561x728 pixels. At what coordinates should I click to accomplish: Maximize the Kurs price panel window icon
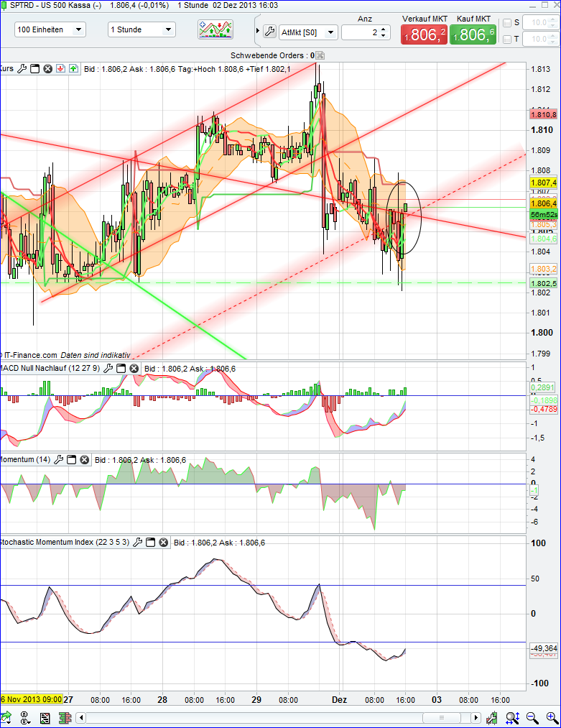click(x=34, y=69)
